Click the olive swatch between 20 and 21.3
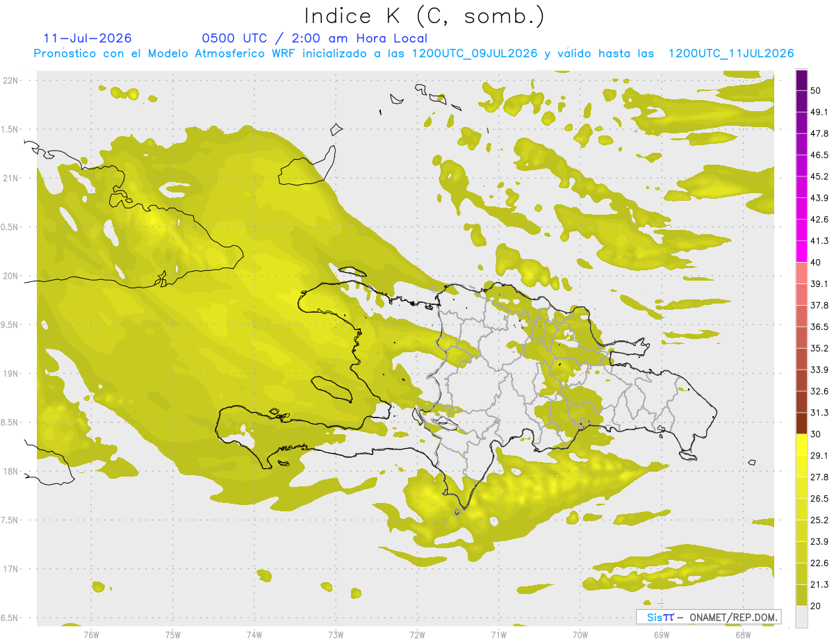 801,595
